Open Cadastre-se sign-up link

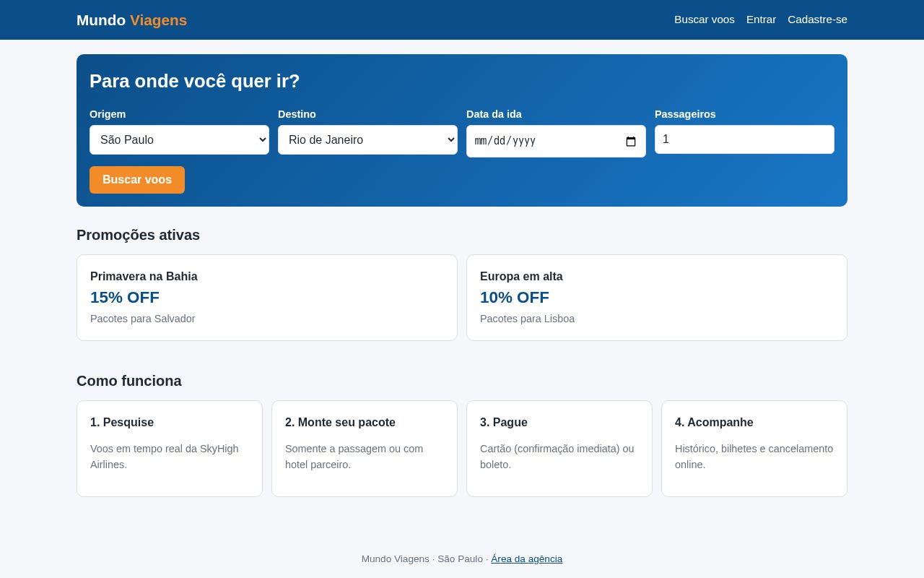817,20
